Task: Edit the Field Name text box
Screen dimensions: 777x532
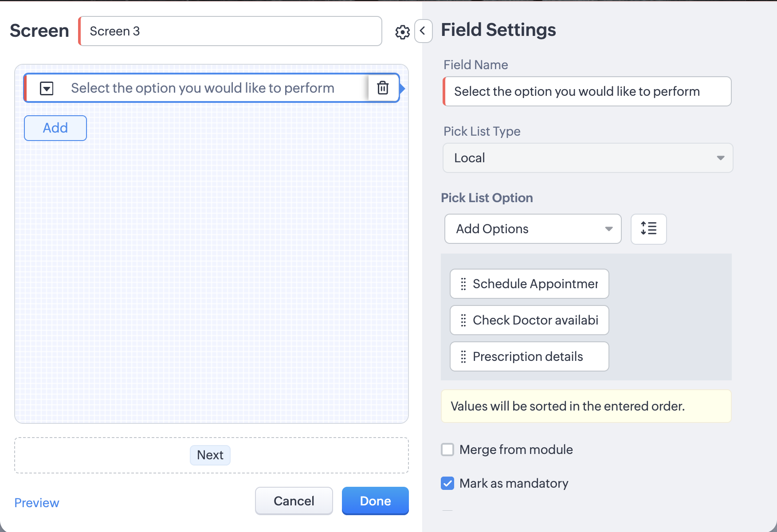Action: (587, 91)
